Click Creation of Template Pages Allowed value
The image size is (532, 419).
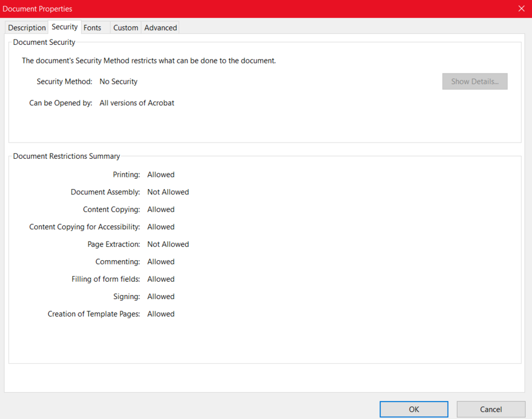tap(161, 314)
